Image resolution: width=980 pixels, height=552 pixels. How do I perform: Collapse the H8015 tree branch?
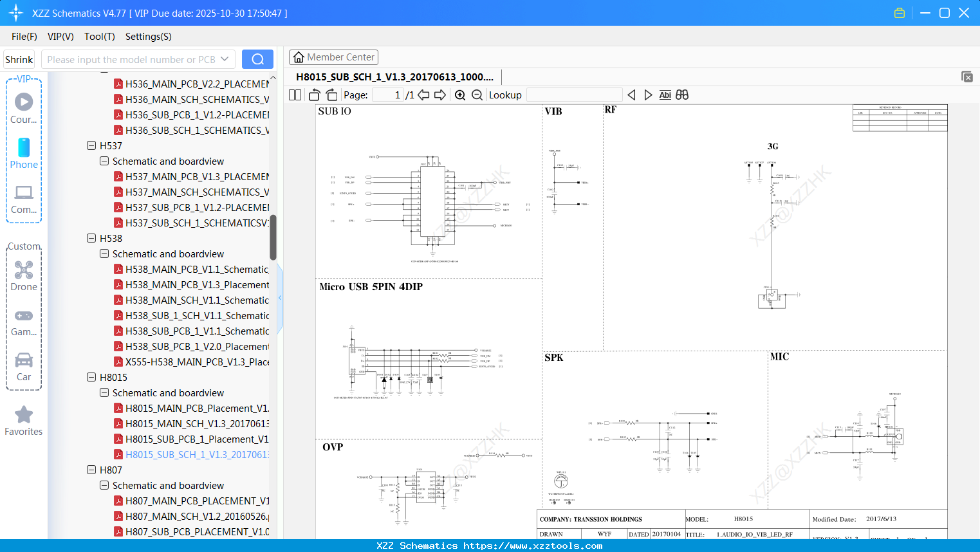[91, 377]
